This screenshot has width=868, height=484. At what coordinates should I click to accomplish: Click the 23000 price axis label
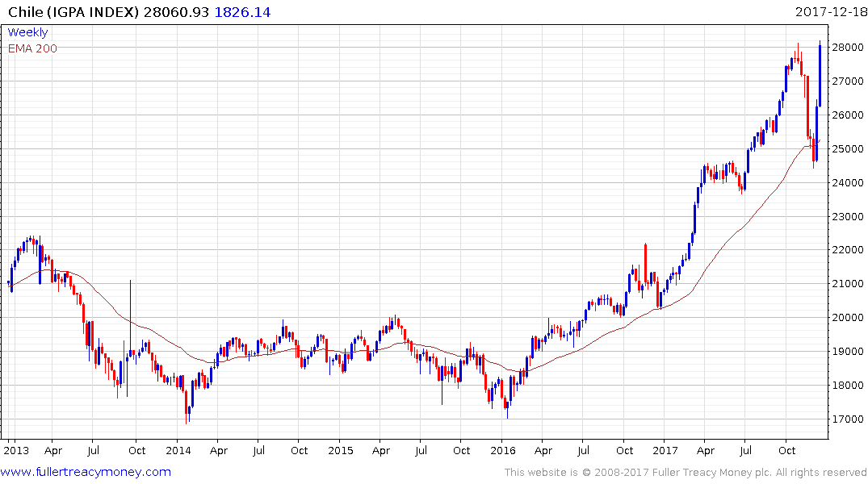pyautogui.click(x=848, y=216)
